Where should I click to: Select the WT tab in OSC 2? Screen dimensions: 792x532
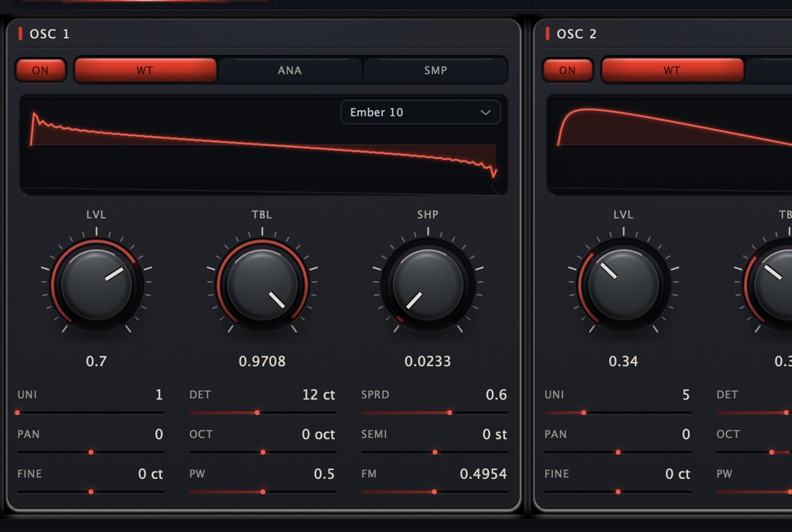click(x=673, y=71)
